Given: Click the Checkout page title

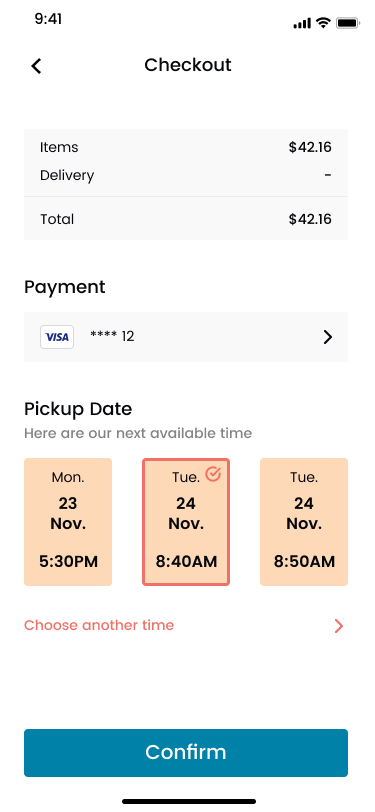Looking at the screenshot, I should pos(188,65).
